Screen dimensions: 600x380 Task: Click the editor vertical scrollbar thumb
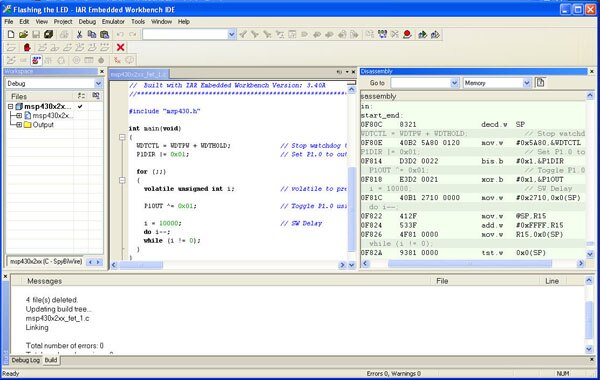pos(352,209)
